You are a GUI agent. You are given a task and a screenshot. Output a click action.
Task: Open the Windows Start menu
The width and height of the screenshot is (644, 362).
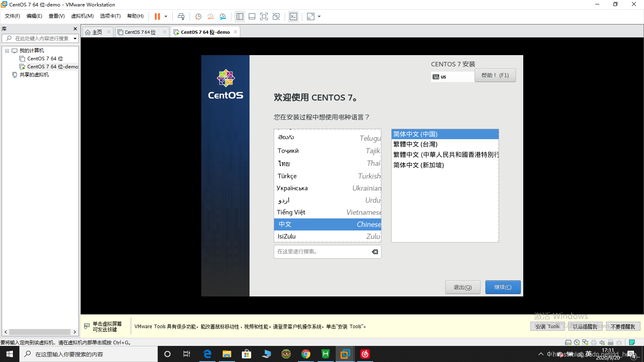coord(10,354)
